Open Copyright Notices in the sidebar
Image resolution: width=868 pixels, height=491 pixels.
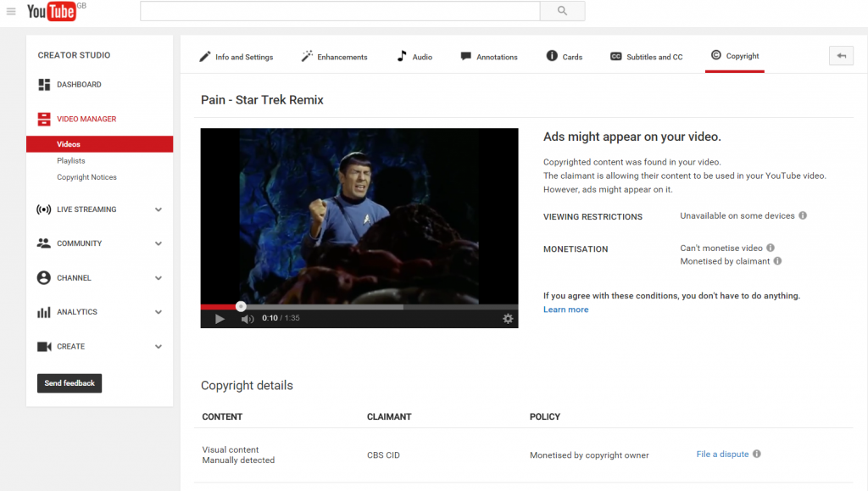(x=87, y=177)
